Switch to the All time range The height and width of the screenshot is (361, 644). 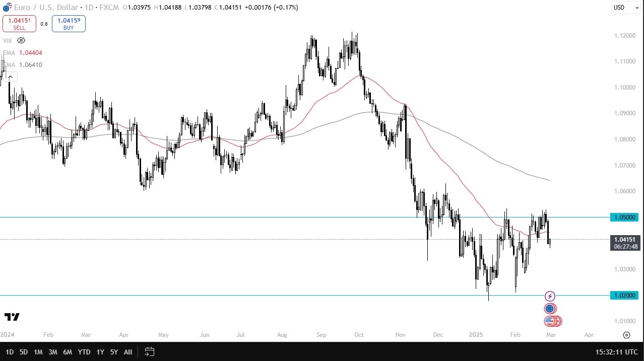point(128,352)
